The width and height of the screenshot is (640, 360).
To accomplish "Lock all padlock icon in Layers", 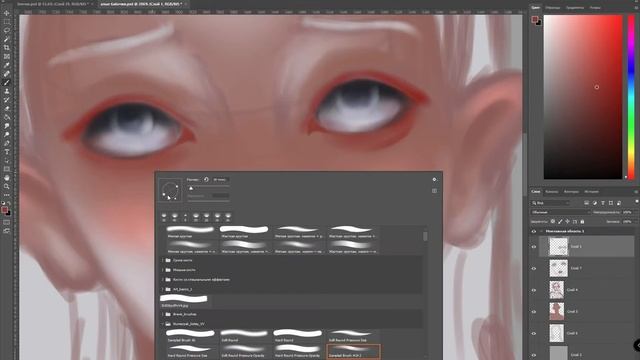I will click(582, 222).
